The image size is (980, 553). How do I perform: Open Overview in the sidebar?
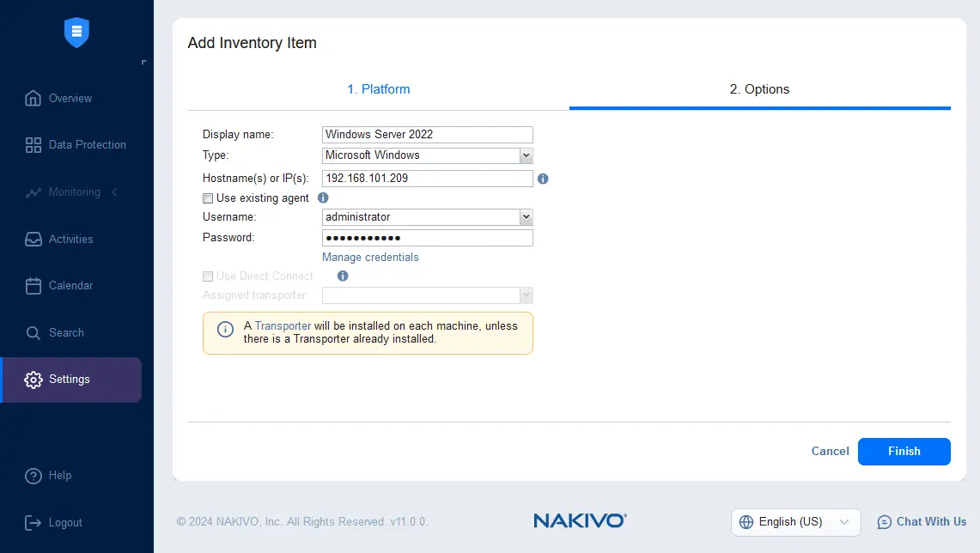pos(70,98)
